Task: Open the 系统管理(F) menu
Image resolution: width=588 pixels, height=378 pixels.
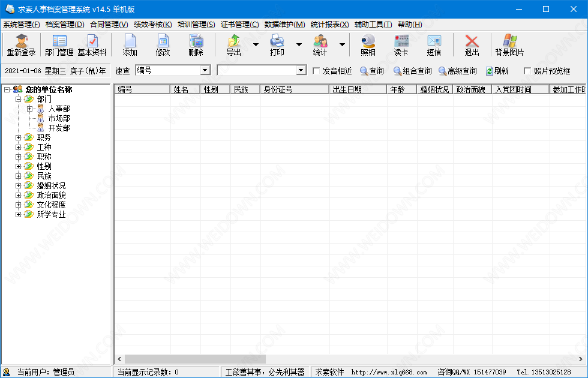Action: click(x=22, y=25)
